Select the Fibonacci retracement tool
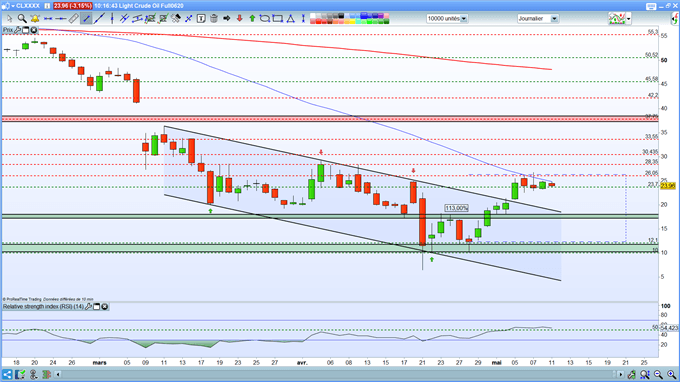Image resolution: width=680 pixels, height=382 pixels. 150,18
